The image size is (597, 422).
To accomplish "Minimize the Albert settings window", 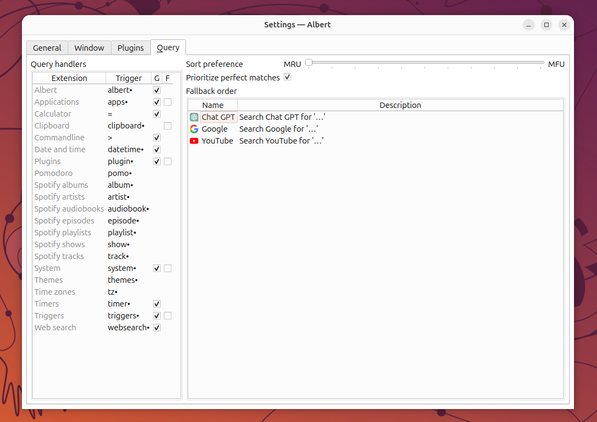I will (x=528, y=25).
